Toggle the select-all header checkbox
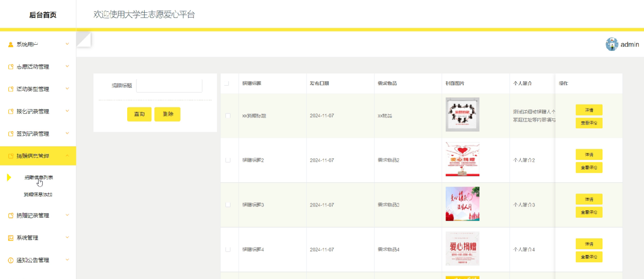Viewport: 644px width, 279px height. (x=226, y=83)
